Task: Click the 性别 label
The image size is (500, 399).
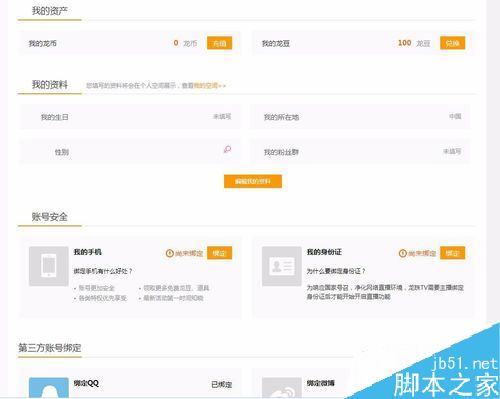Action: click(62, 152)
